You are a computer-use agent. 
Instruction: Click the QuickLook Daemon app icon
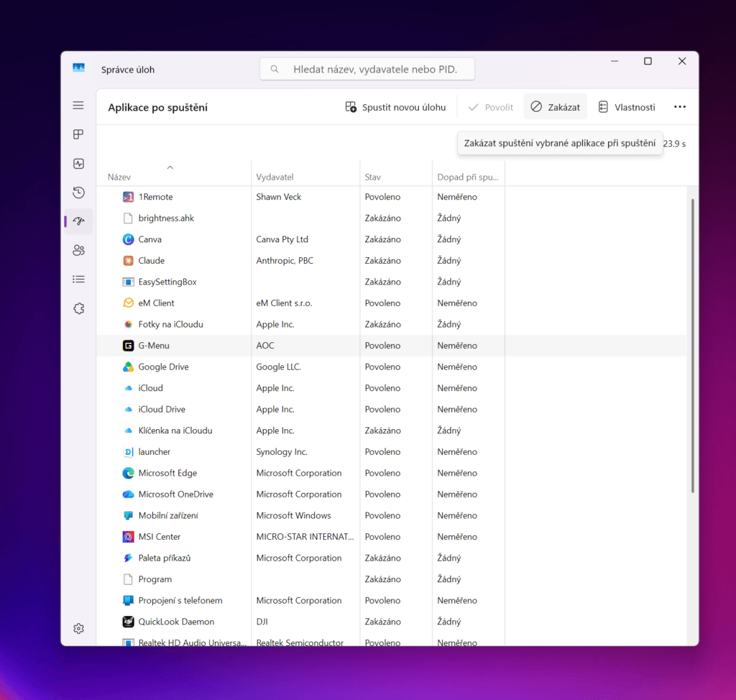coord(128,622)
